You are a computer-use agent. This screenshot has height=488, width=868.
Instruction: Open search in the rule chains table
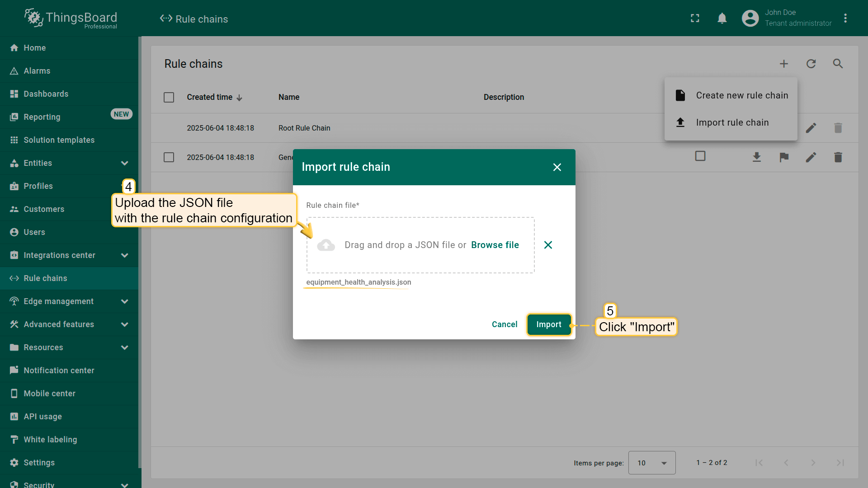[x=838, y=64]
